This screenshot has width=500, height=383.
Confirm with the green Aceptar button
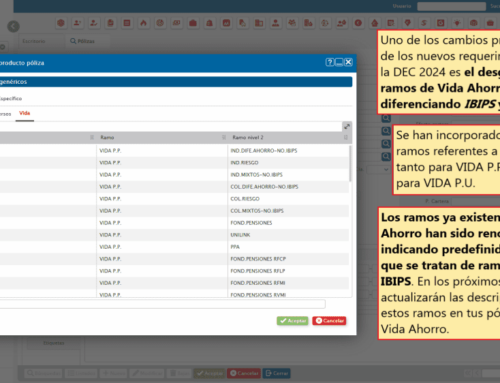[292, 321]
